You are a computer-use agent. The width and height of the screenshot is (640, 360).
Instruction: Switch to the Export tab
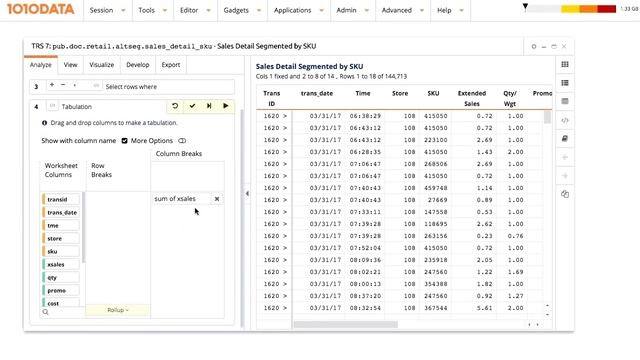click(171, 65)
